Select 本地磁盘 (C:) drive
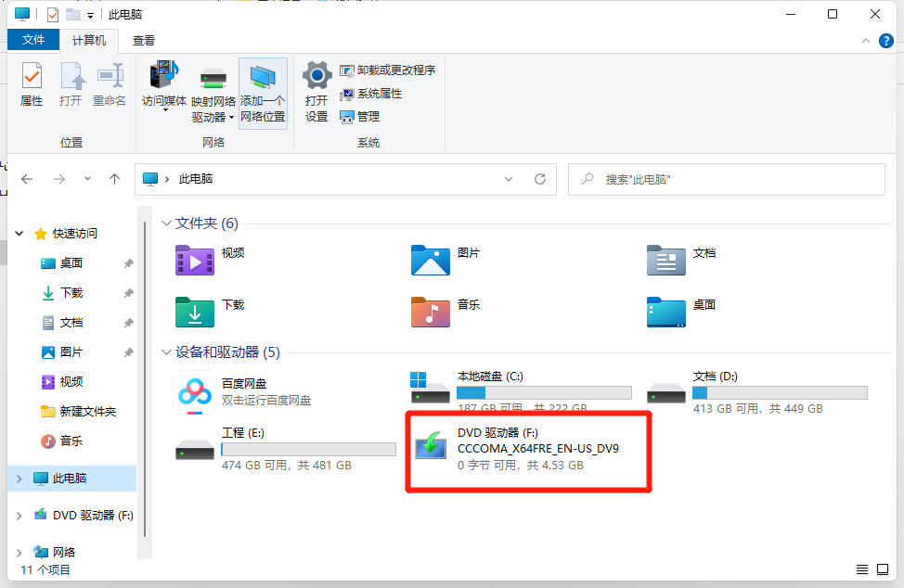904x588 pixels. point(522,392)
